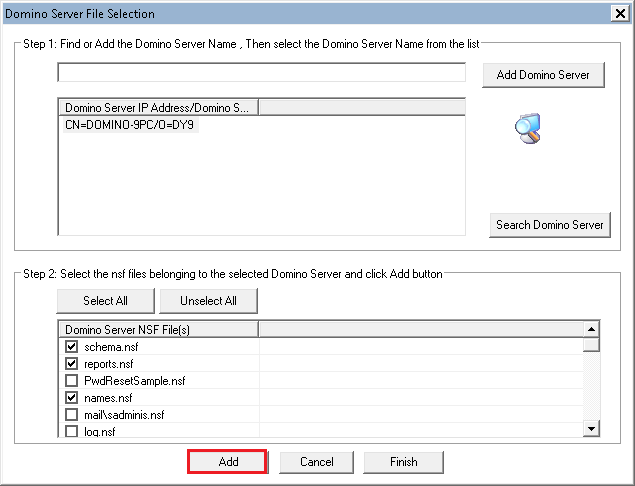Click the Domino Server IP Address column header
The height and width of the screenshot is (486, 635).
click(158, 108)
